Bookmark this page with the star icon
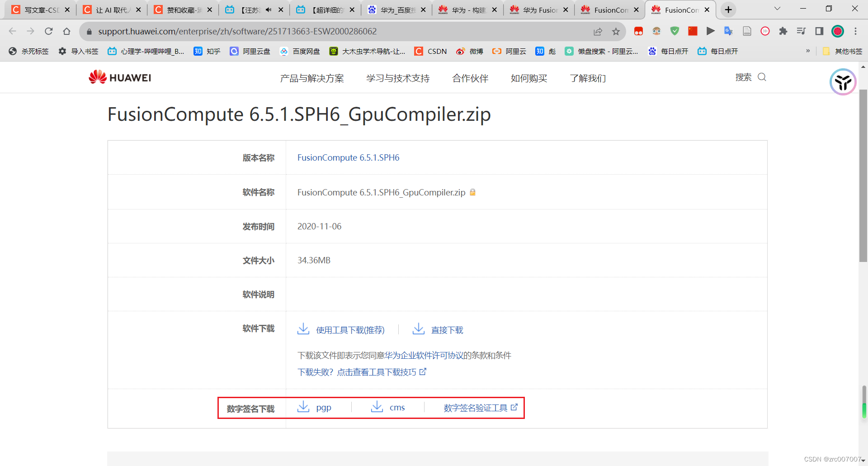 click(x=616, y=31)
